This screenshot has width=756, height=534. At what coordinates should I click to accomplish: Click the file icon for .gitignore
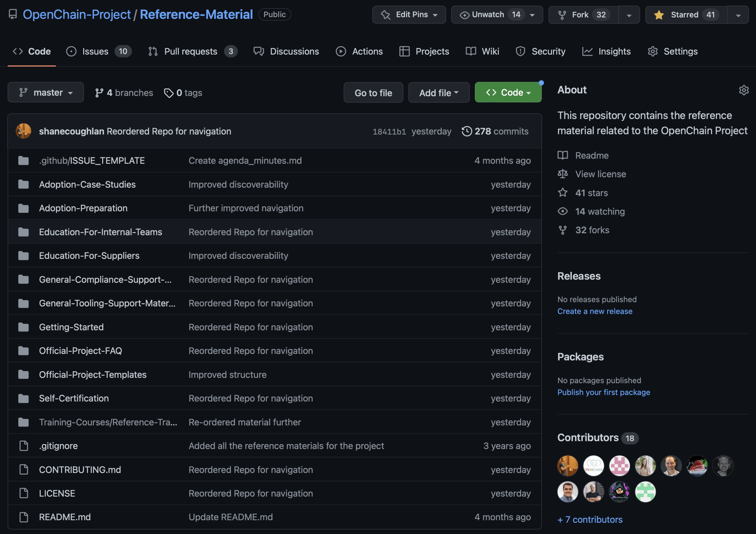[x=24, y=446]
